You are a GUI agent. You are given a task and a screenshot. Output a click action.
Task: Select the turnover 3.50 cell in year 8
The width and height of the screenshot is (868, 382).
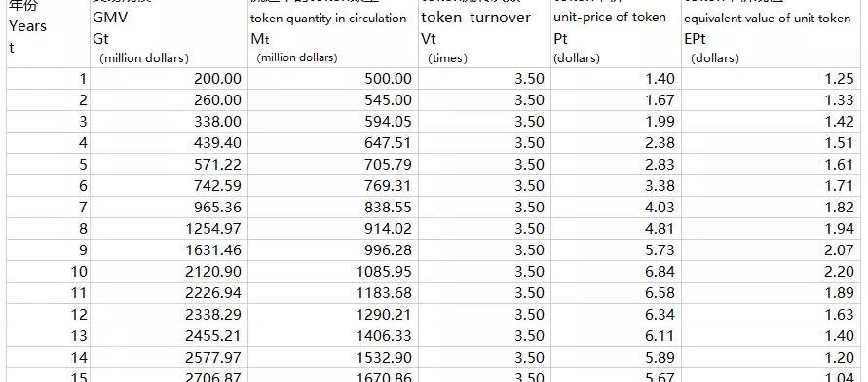pos(484,229)
